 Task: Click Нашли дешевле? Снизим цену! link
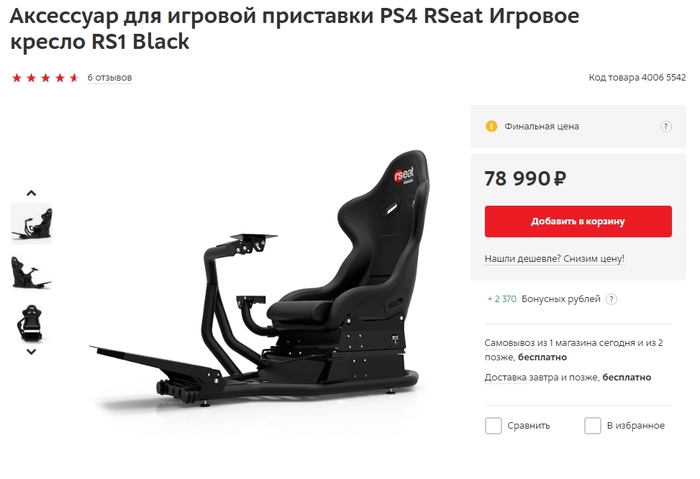[554, 258]
